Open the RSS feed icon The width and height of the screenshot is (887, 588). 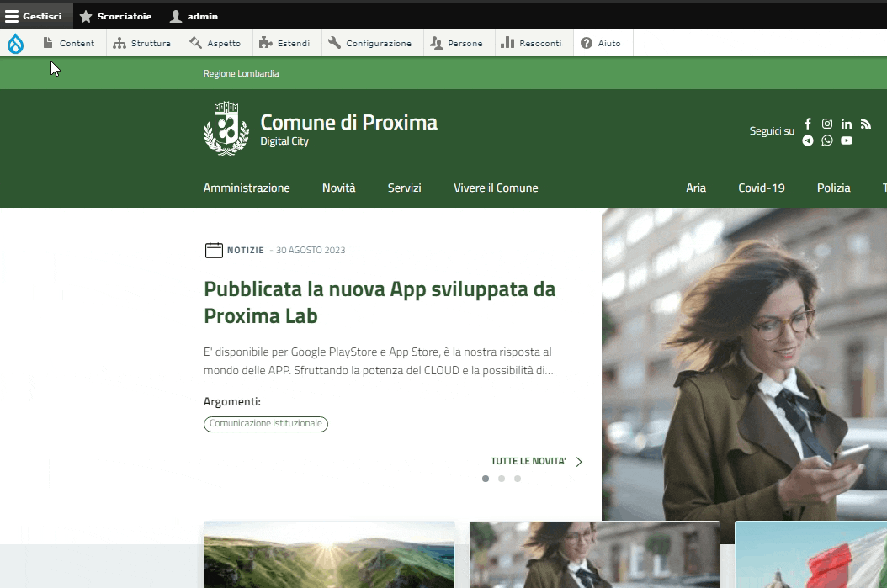(866, 124)
